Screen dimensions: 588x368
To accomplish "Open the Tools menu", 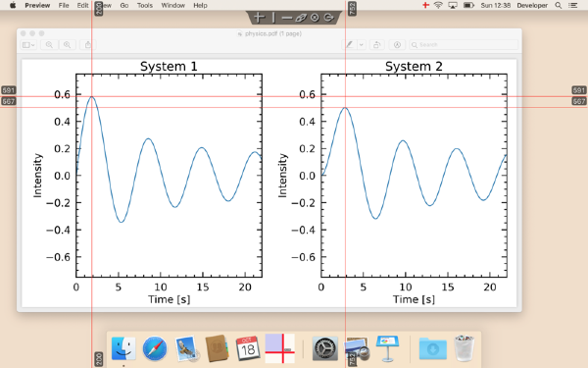I will 145,5.
